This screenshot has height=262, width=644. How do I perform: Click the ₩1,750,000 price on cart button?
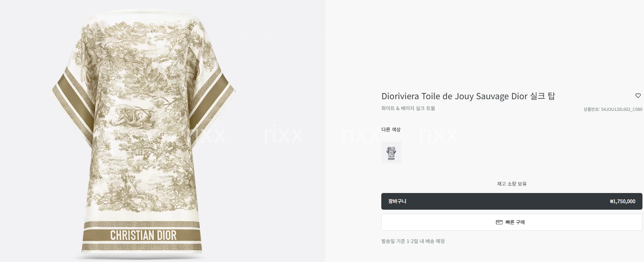[622, 201]
